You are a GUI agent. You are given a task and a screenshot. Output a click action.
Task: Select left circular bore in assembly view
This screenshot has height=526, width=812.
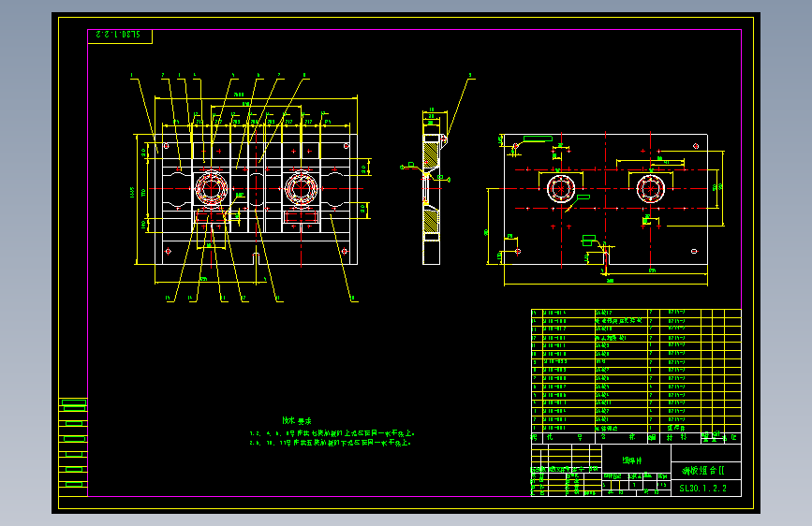click(212, 188)
